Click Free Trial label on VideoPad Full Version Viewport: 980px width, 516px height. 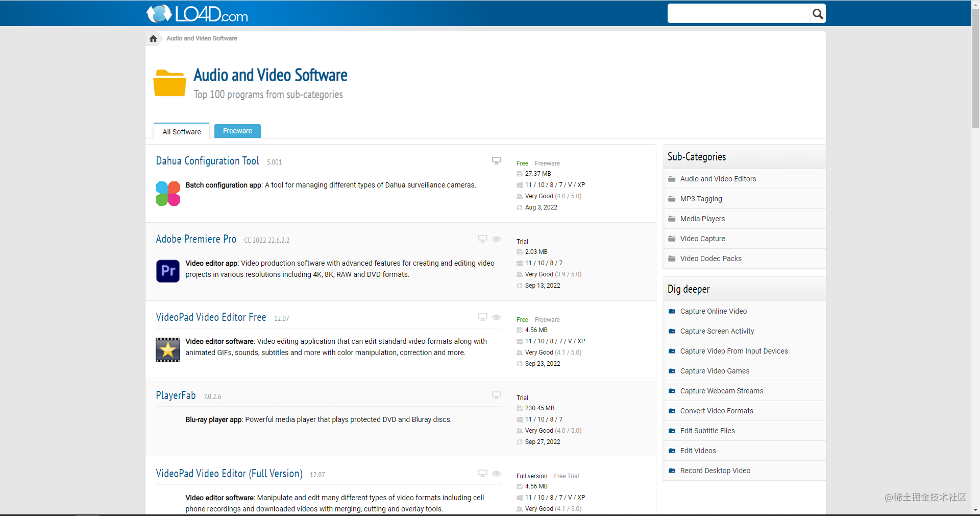pos(566,476)
